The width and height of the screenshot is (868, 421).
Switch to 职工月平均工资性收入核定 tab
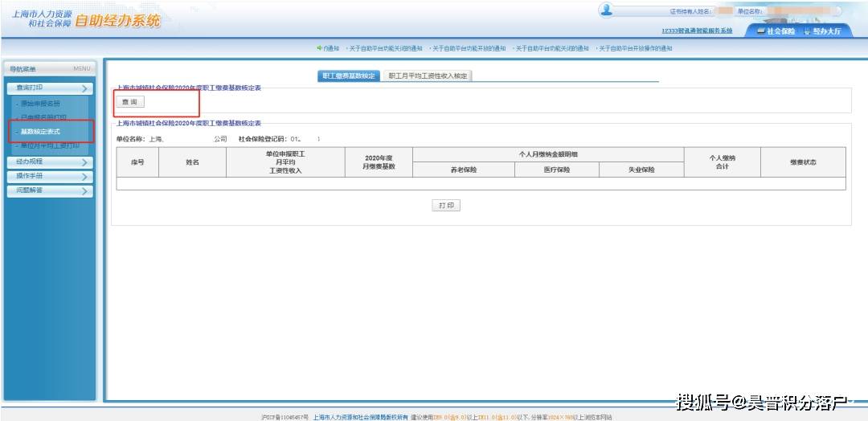pyautogui.click(x=427, y=76)
